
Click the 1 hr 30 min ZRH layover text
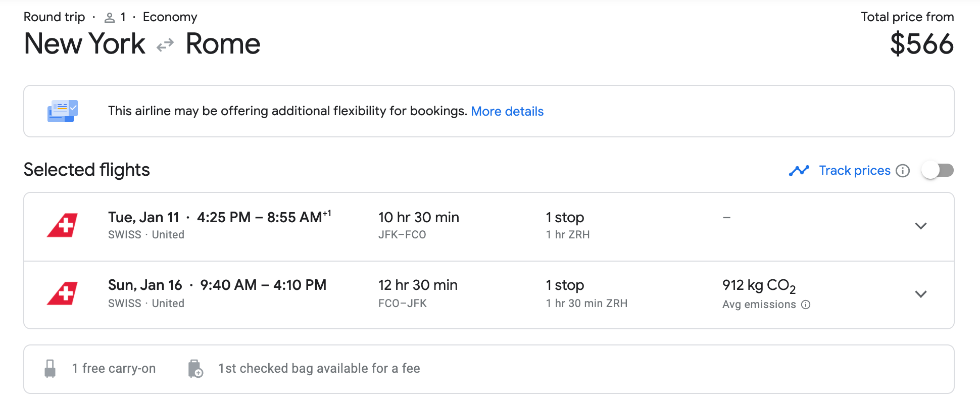tap(586, 304)
